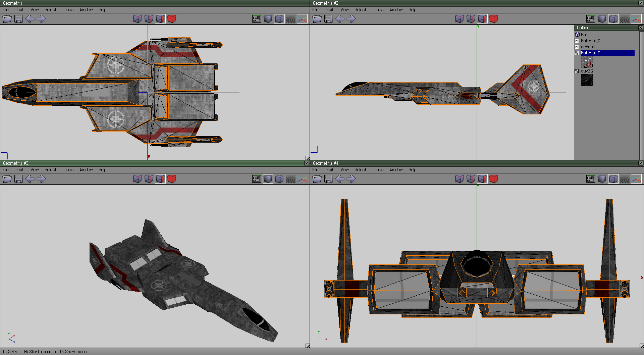Toggle axes display in Geometry #3 toolbar
Screen dimensions: 644x355
pyautogui.click(x=302, y=179)
